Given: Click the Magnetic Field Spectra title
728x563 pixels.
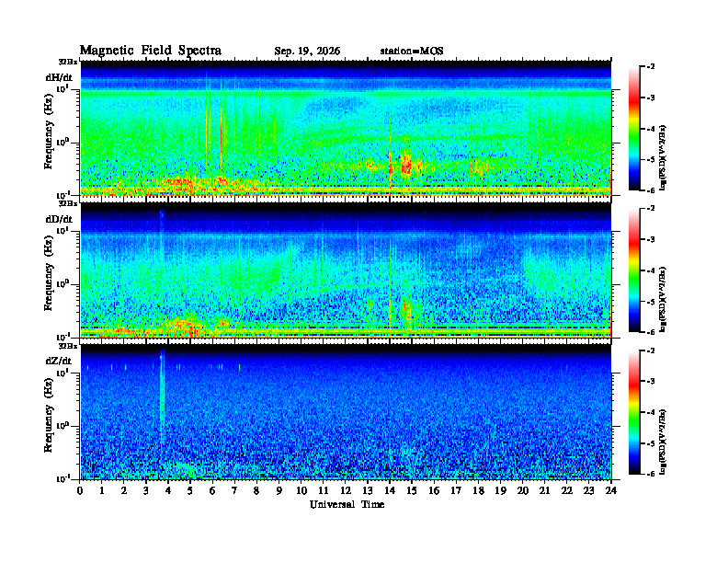Looking at the screenshot, I should pos(151,51).
